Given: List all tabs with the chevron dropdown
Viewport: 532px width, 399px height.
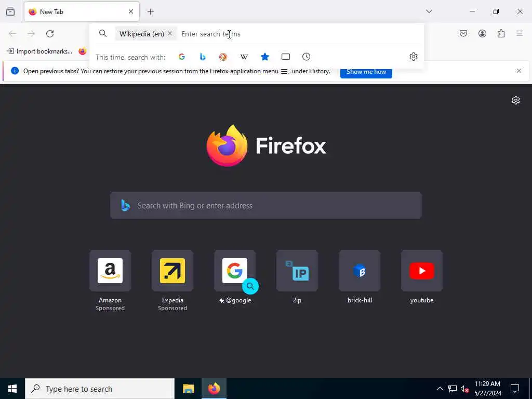Looking at the screenshot, I should pyautogui.click(x=429, y=11).
